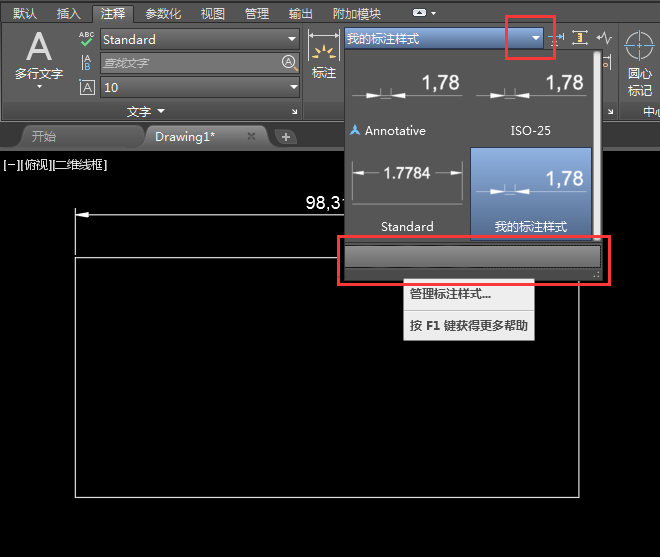Click the dimension break icon next to style dropdown

click(x=556, y=39)
